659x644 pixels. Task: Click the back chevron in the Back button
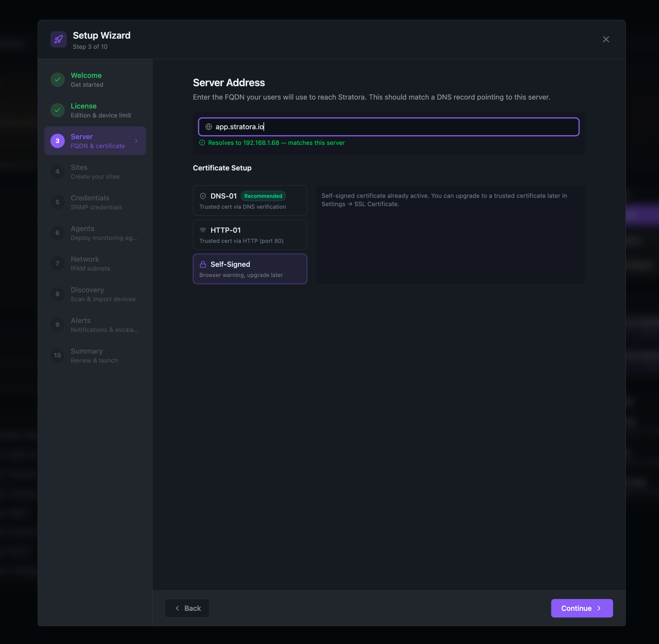pyautogui.click(x=178, y=615)
